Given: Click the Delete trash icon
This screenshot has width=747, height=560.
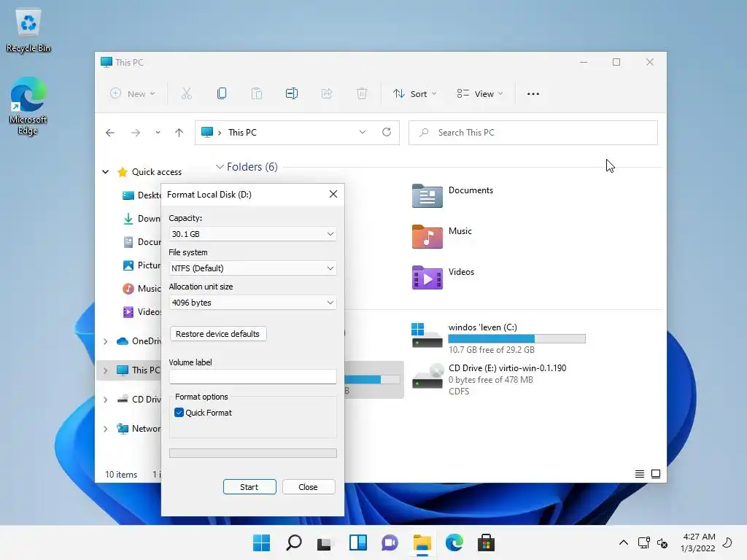Looking at the screenshot, I should (x=362, y=94).
